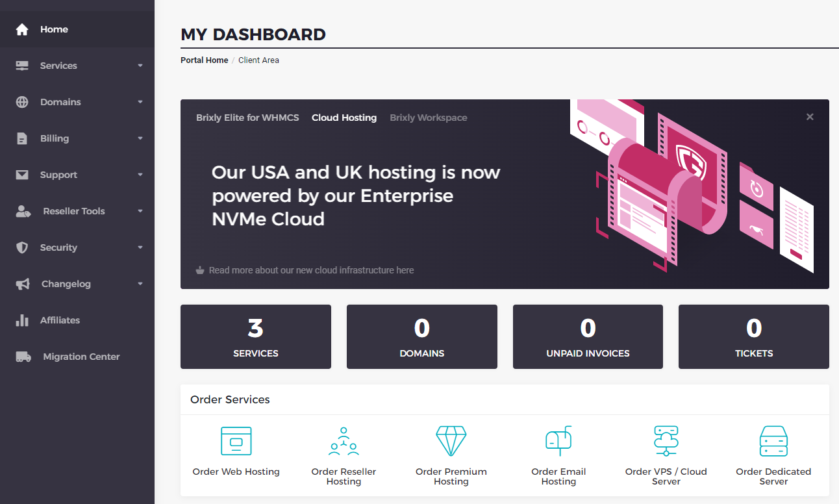The width and height of the screenshot is (839, 504).
Task: Click the Portal Home breadcrumb link
Action: 205,60
